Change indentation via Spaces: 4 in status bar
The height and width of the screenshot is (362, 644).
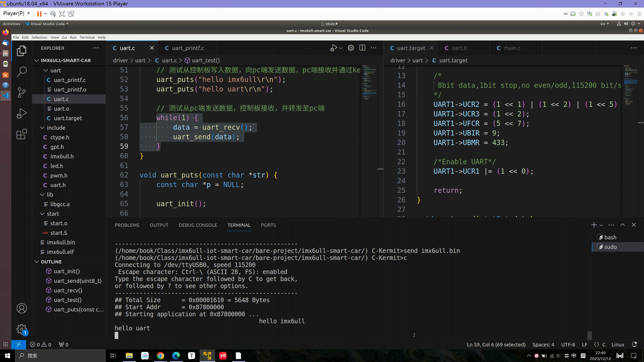tap(543, 345)
